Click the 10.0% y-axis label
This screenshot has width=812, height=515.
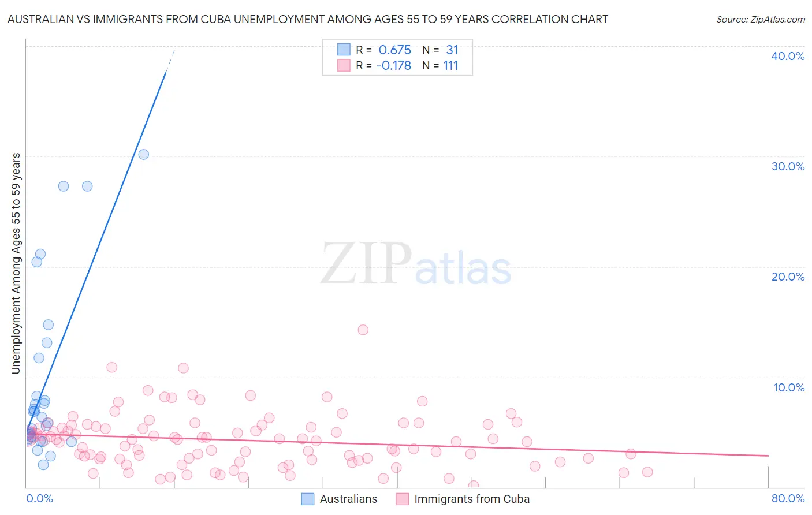789,387
